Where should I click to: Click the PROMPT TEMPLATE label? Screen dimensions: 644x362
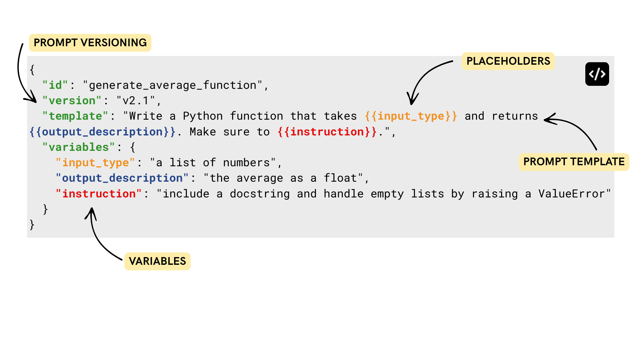tap(574, 162)
